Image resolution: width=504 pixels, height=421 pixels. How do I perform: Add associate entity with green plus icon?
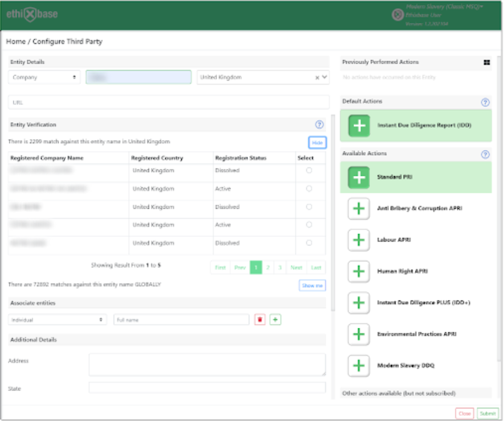(275, 320)
